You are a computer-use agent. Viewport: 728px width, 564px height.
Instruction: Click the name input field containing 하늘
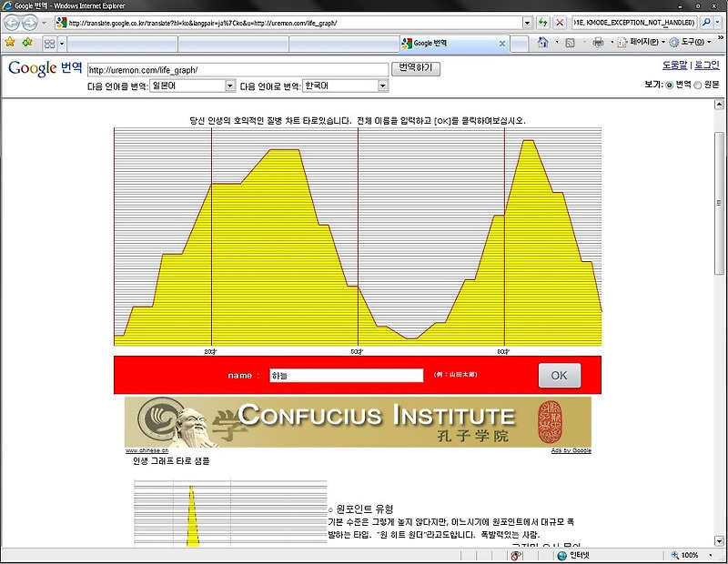(346, 376)
